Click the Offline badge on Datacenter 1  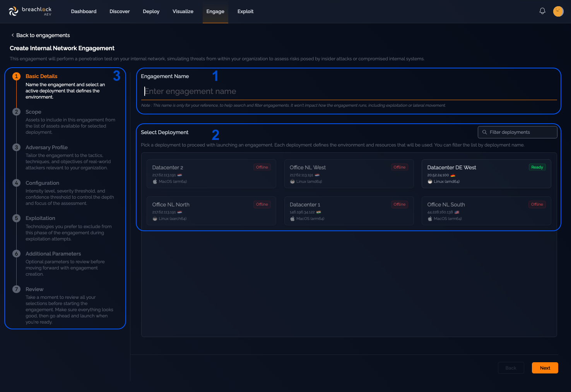tap(400, 205)
